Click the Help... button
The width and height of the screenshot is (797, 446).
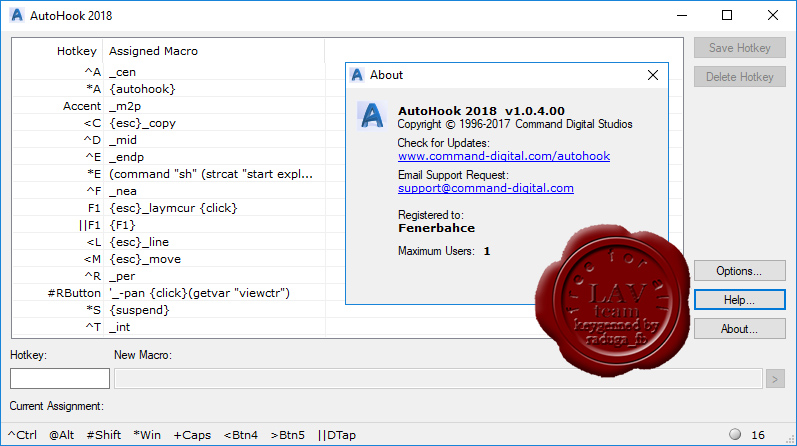pos(740,300)
